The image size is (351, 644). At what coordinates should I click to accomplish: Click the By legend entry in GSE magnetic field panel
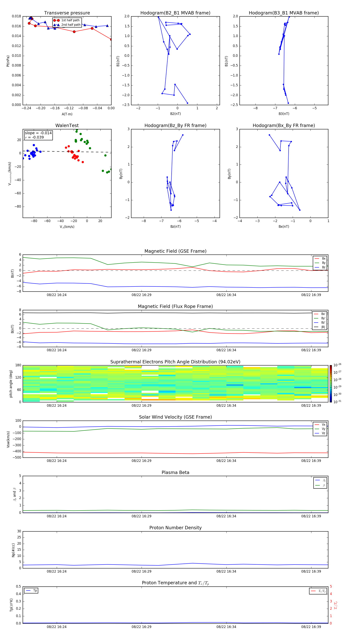[320, 263]
